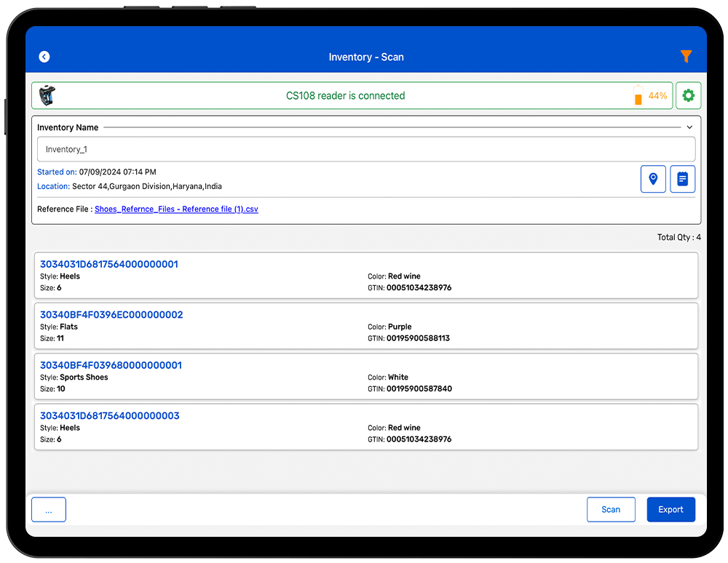Collapse the Inventory Name section chevron

(689, 127)
